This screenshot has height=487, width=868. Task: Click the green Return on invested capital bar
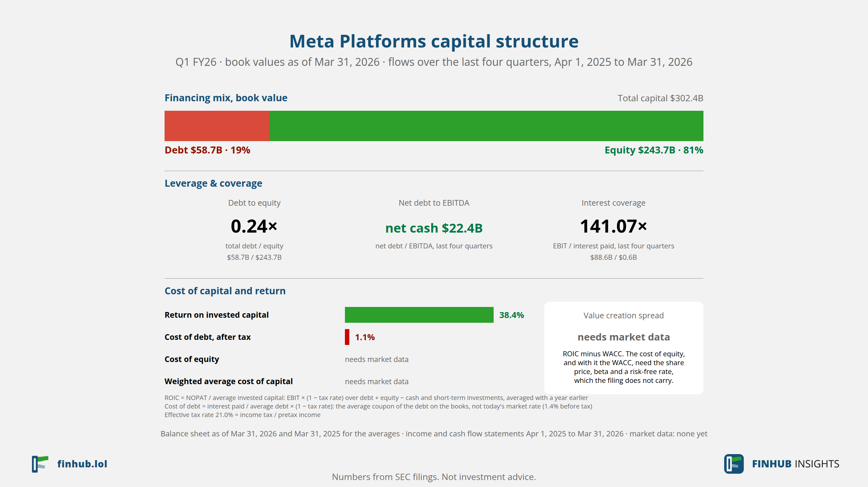[x=419, y=315]
